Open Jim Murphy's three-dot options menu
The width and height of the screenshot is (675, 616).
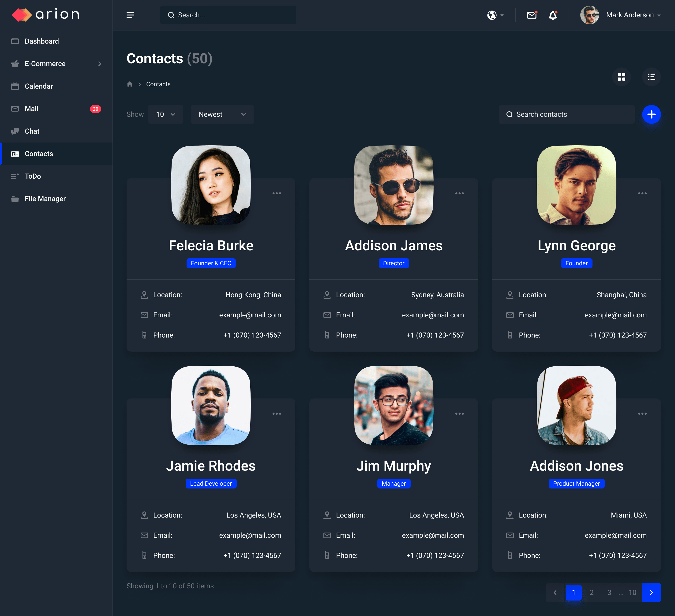[459, 414]
